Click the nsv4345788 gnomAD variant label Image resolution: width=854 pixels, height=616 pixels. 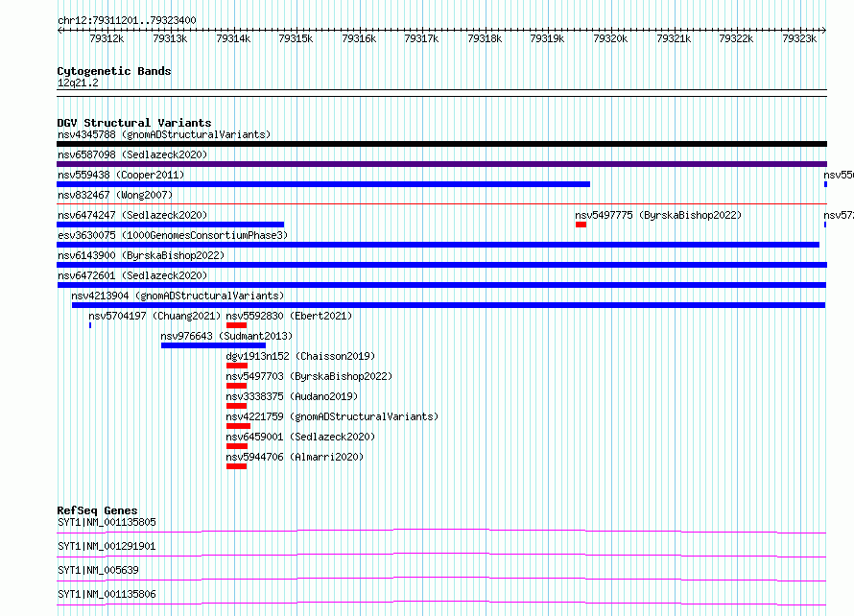pos(164,134)
